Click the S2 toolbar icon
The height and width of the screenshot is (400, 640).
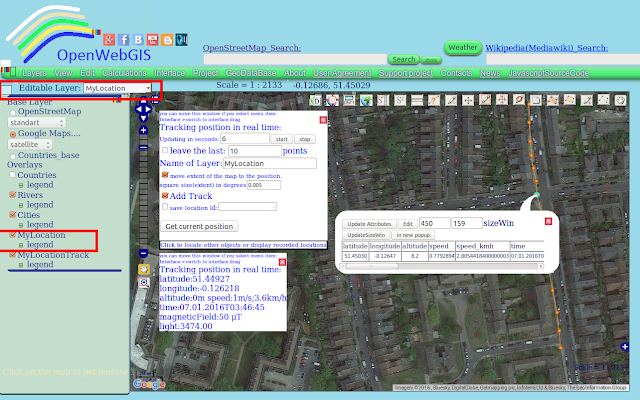(400, 100)
